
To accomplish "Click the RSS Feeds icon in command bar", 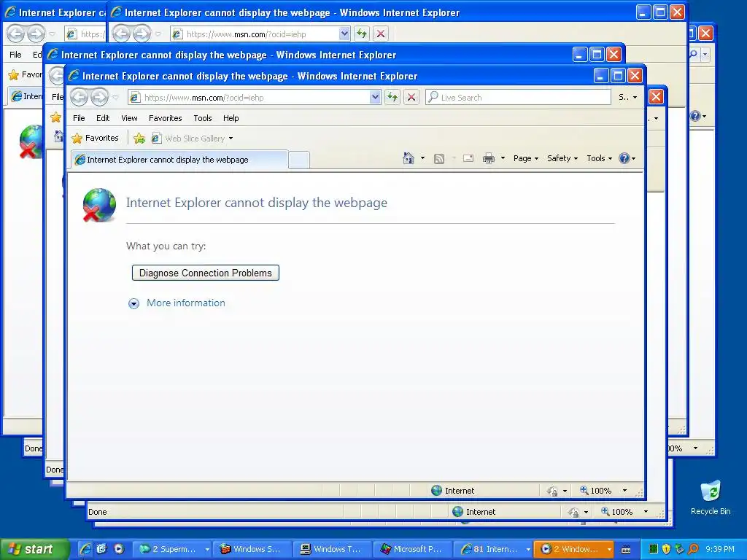I will 438,158.
